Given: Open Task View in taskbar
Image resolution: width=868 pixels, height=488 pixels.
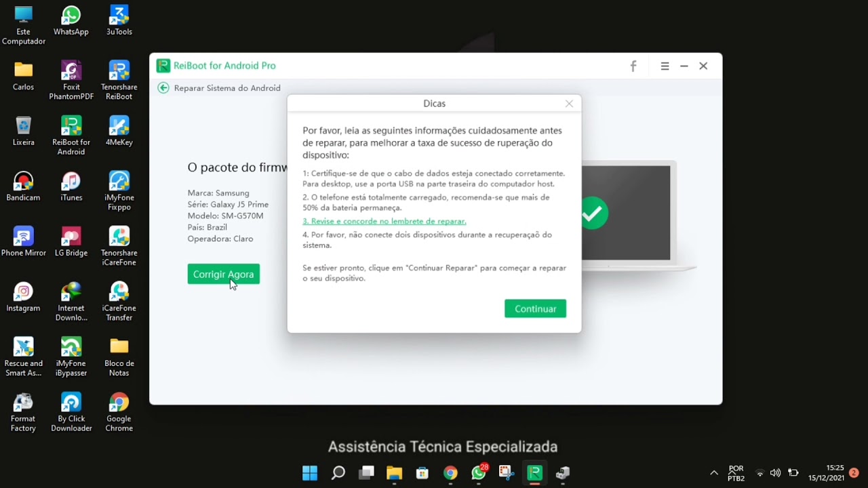Looking at the screenshot, I should tap(366, 473).
